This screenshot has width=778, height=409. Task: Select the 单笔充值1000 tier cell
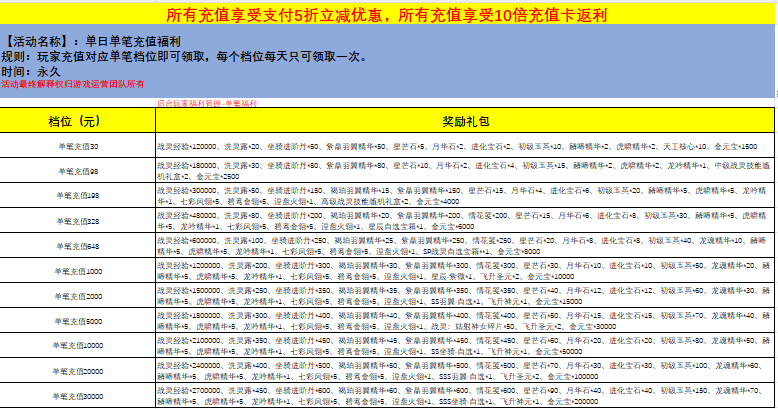coord(78,271)
